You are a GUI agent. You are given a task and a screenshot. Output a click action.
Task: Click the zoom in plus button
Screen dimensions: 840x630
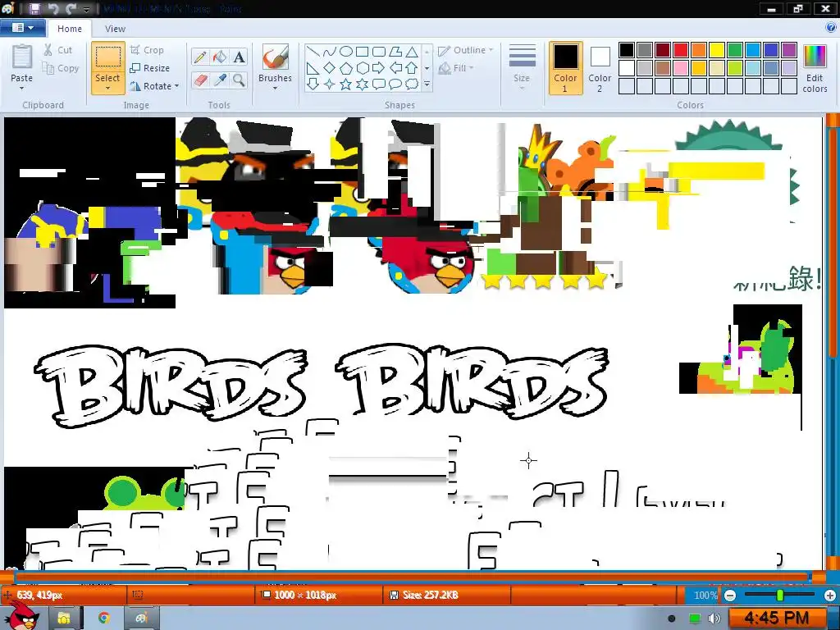click(x=830, y=596)
